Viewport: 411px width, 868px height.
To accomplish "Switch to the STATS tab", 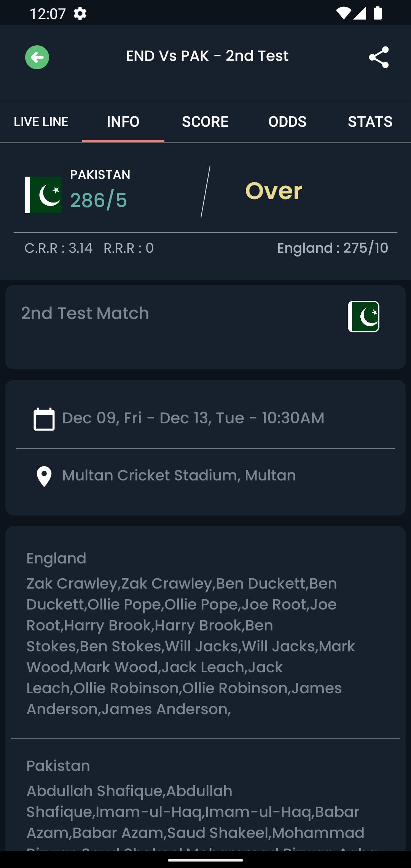I will coord(370,122).
